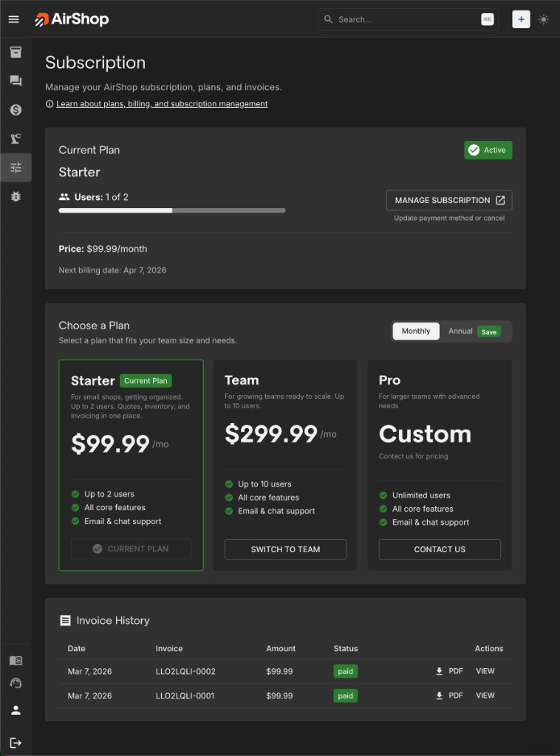Open the user profile icon

click(16, 710)
